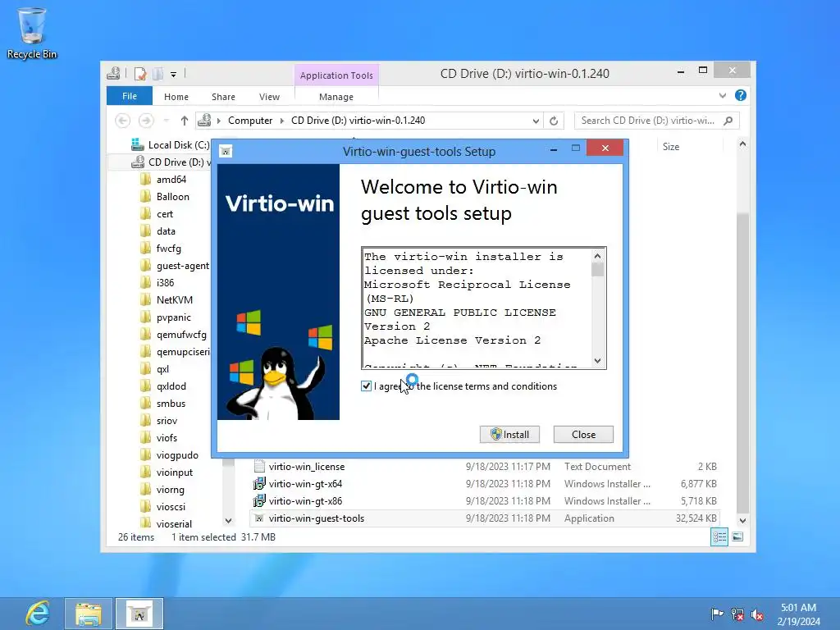Screen dimensions: 840x630
Task: Switch to the Details view layout
Action: 719,536
